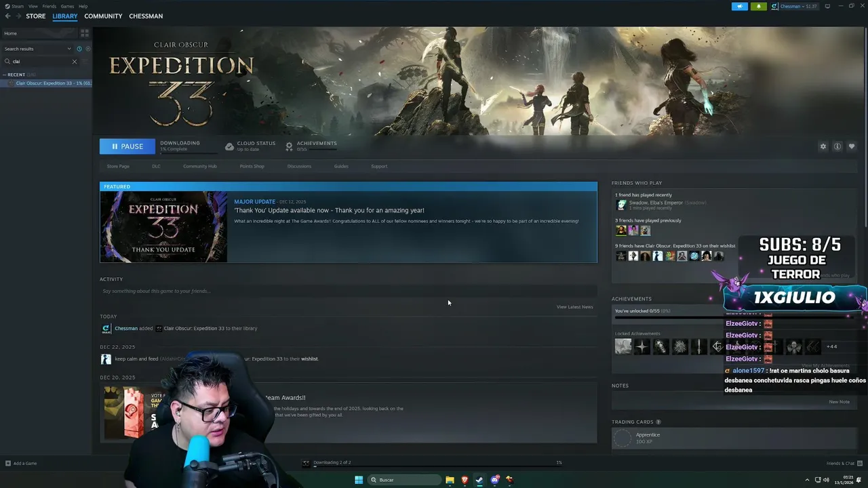This screenshot has width=868, height=488.
Task: Click View Latest News
Action: [x=575, y=307]
